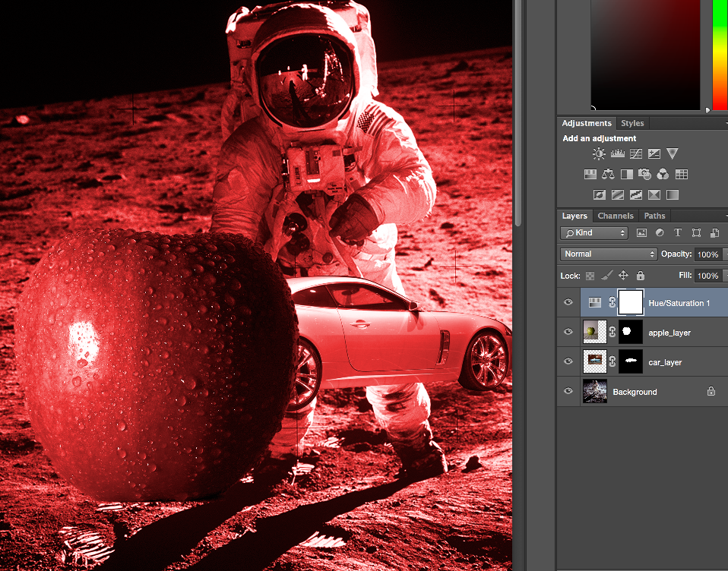Pick a color in the color field

pos(646,53)
